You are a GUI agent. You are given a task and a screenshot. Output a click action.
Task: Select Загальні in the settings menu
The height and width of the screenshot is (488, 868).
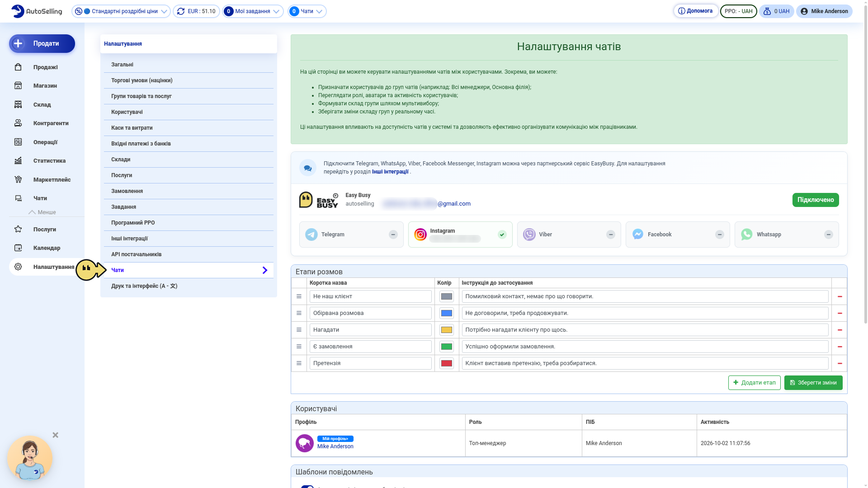coord(189,65)
